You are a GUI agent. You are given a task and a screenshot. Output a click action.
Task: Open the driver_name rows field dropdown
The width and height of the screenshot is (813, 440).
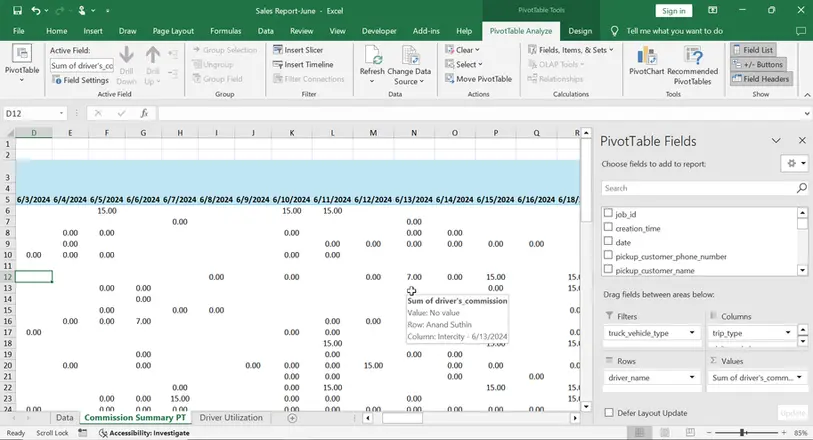click(694, 377)
